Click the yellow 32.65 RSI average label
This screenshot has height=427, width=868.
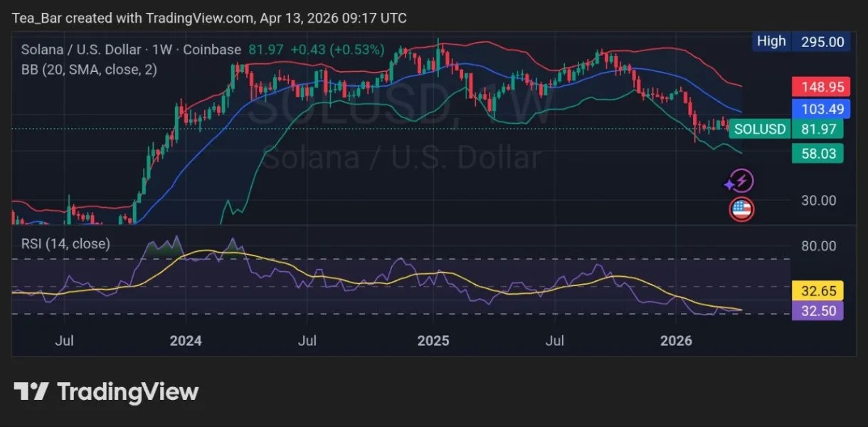coord(817,290)
